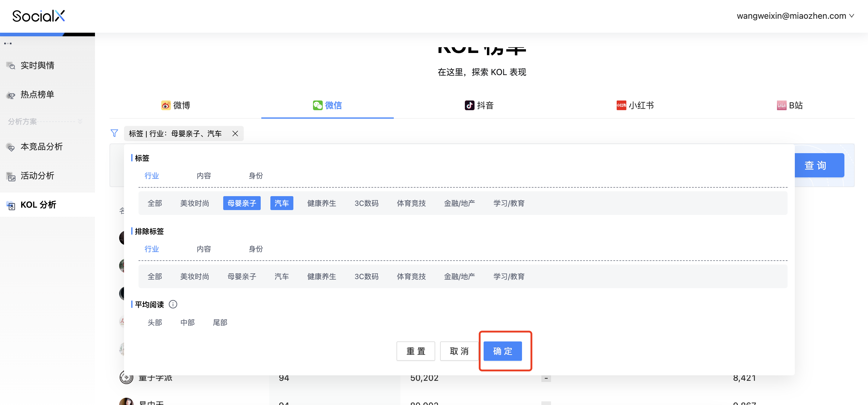Exclude 学习/教育 in 排除标签 list
This screenshot has width=868, height=405.
point(509,277)
